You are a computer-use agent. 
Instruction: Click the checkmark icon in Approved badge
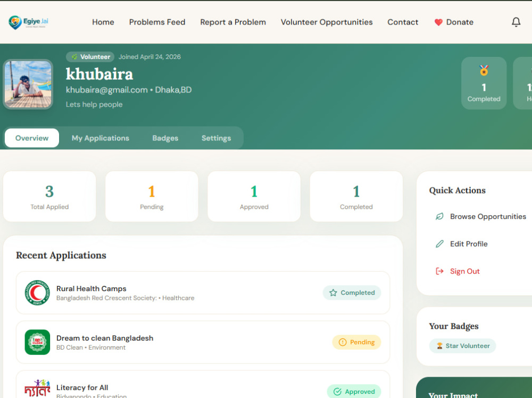[337, 392]
